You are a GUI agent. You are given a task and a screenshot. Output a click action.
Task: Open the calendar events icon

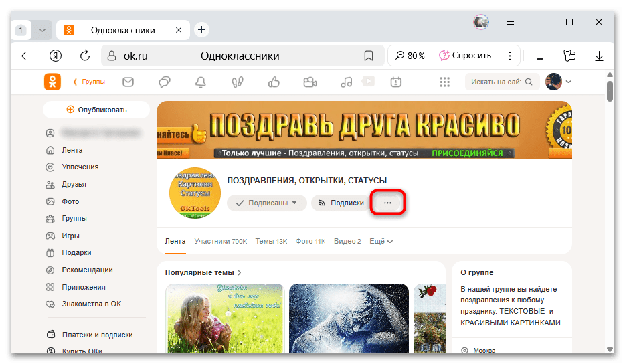395,82
